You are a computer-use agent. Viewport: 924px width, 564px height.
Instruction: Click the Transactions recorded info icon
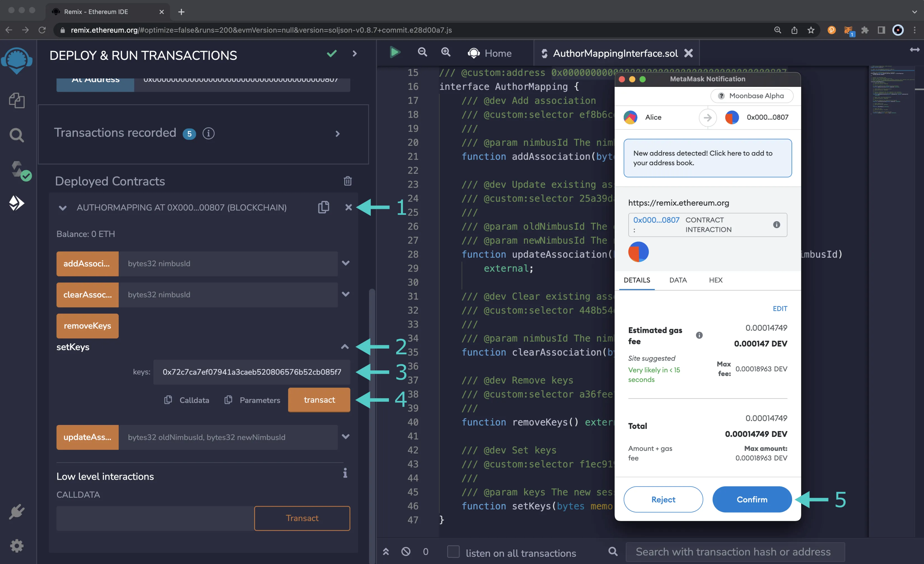(209, 133)
